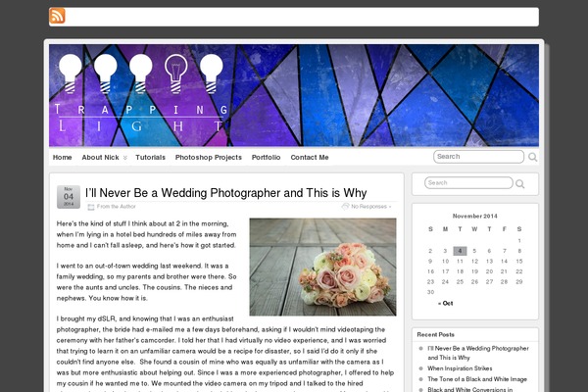Focus the sidebar Search field

468,183
